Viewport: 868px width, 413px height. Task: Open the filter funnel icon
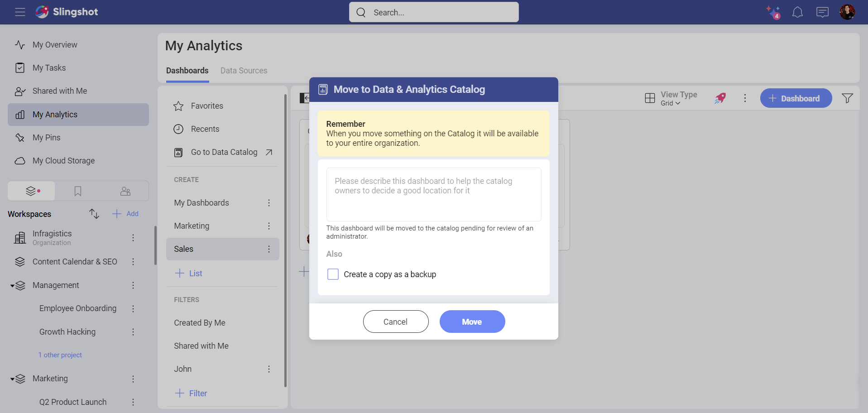[x=847, y=98]
